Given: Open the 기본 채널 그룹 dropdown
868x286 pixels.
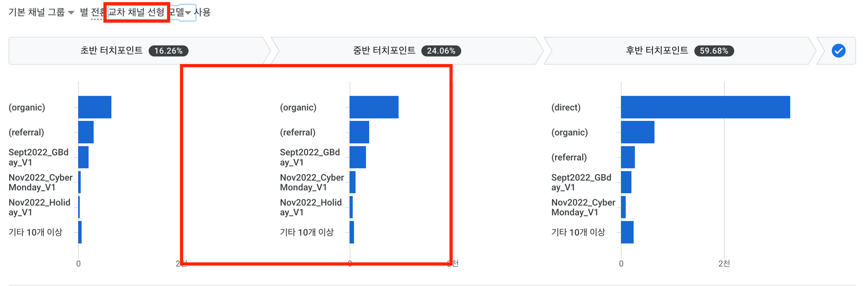Looking at the screenshot, I should 41,12.
